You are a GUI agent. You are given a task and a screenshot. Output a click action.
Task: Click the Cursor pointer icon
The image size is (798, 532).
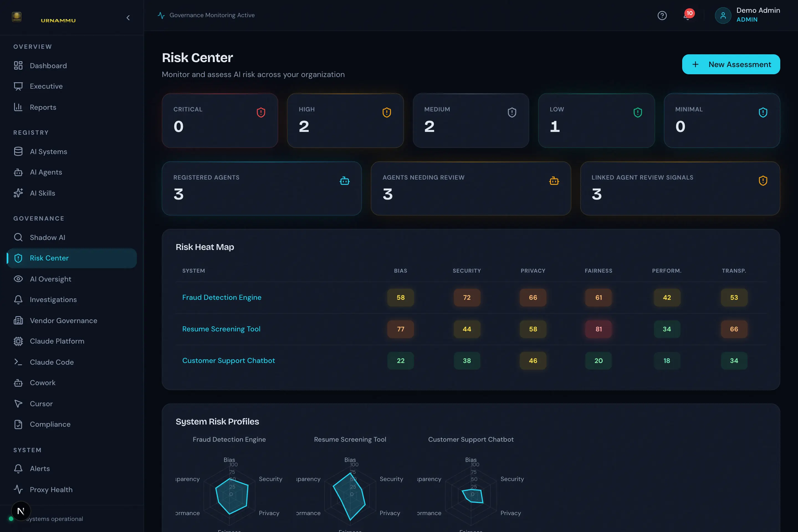click(x=18, y=404)
